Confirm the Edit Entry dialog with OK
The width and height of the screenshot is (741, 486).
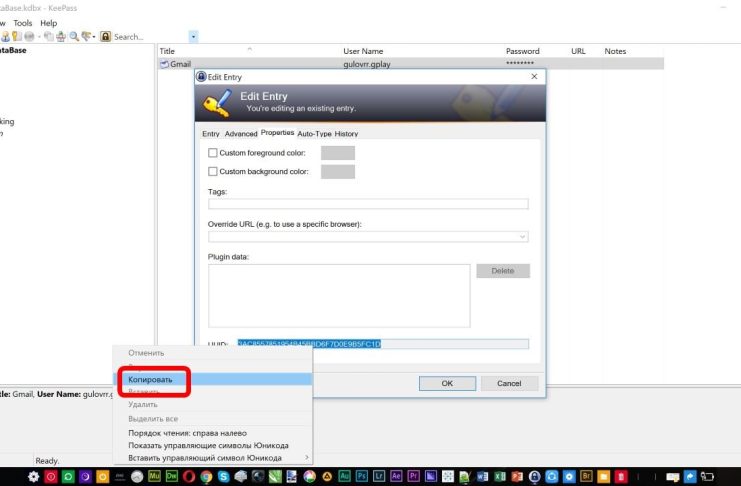click(447, 383)
